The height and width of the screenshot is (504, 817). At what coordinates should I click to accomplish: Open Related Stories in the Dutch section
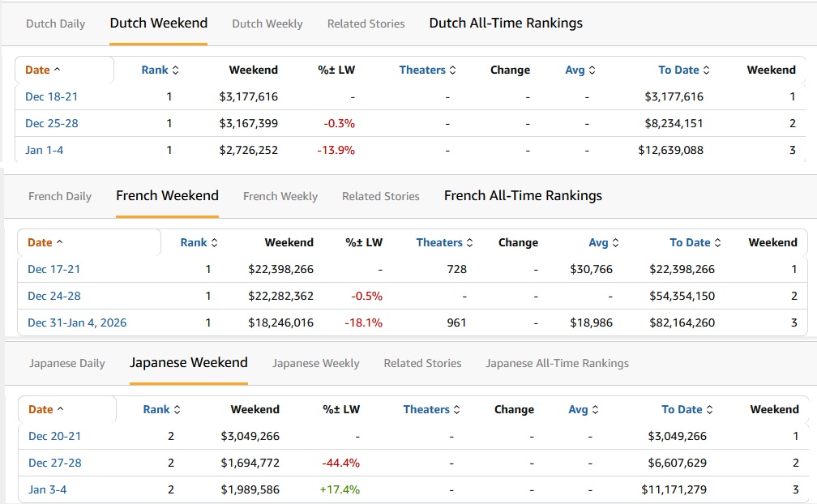(x=366, y=24)
